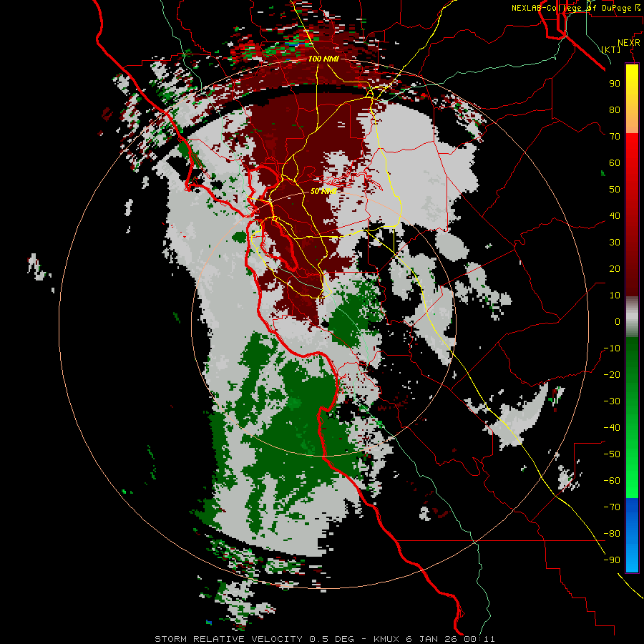The image size is (644, 644).
Task: Click KMUX station identifier in caption
Action: click(387, 639)
